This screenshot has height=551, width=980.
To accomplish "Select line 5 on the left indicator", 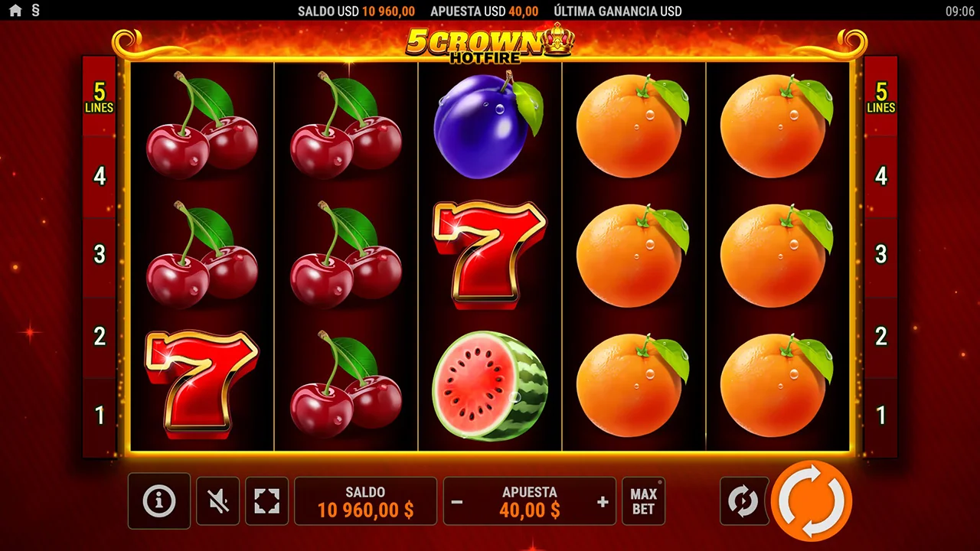I will pyautogui.click(x=99, y=97).
